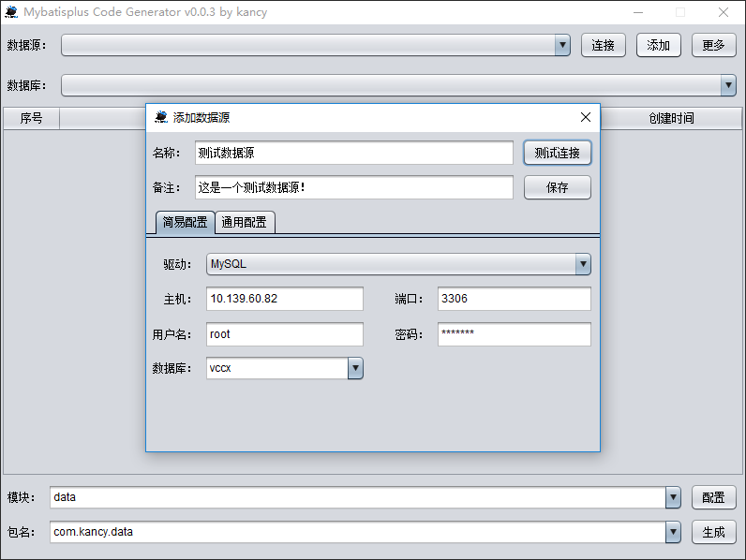Close the 添加数据源 dialog
The width and height of the screenshot is (746, 560).
(x=586, y=117)
